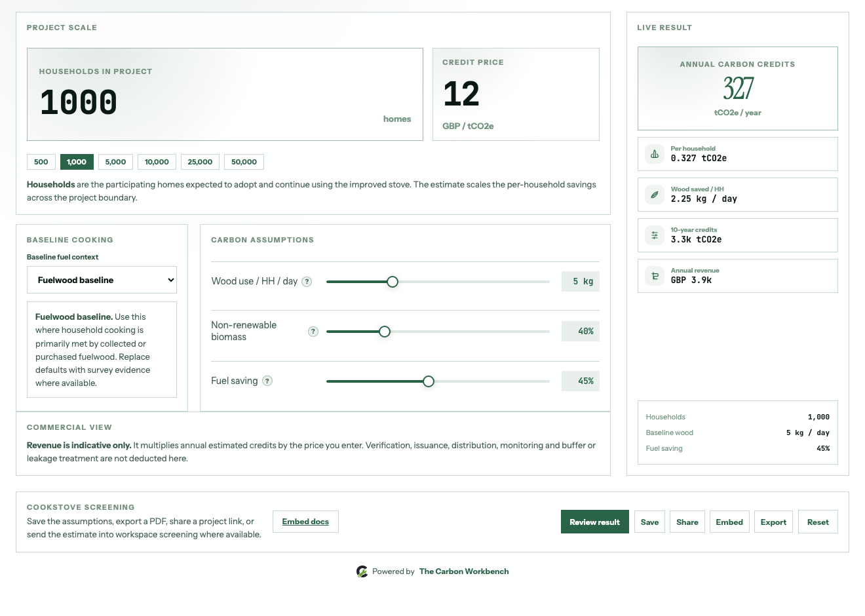
Task: Click the Review result button
Action: click(x=594, y=522)
